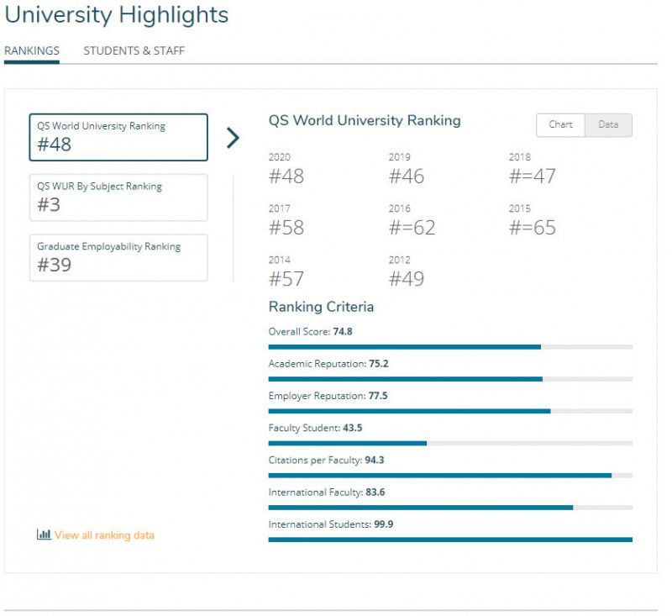Image resolution: width=672 pixels, height=616 pixels.
Task: Click the QS World University Ranking panel heading
Action: [x=365, y=120]
